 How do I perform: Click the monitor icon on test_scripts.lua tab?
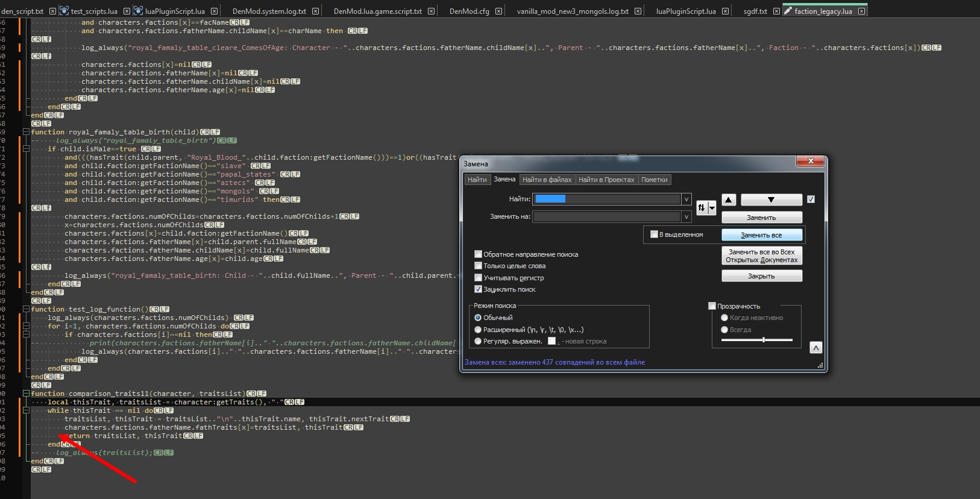(64, 11)
